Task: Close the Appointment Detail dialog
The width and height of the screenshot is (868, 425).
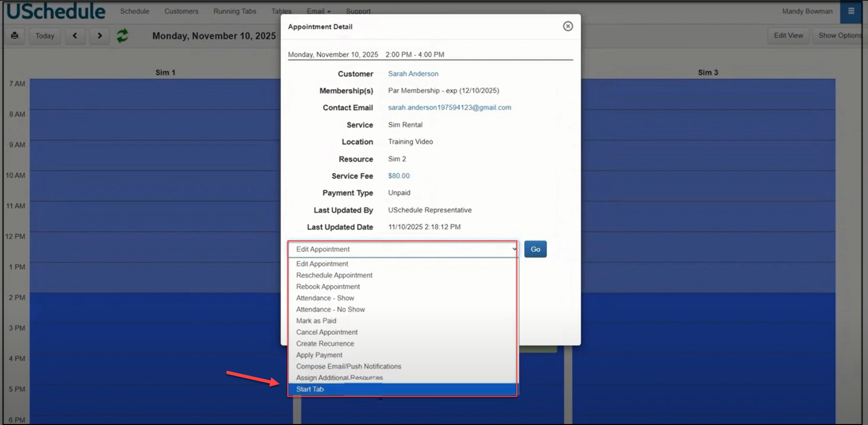Action: [568, 26]
